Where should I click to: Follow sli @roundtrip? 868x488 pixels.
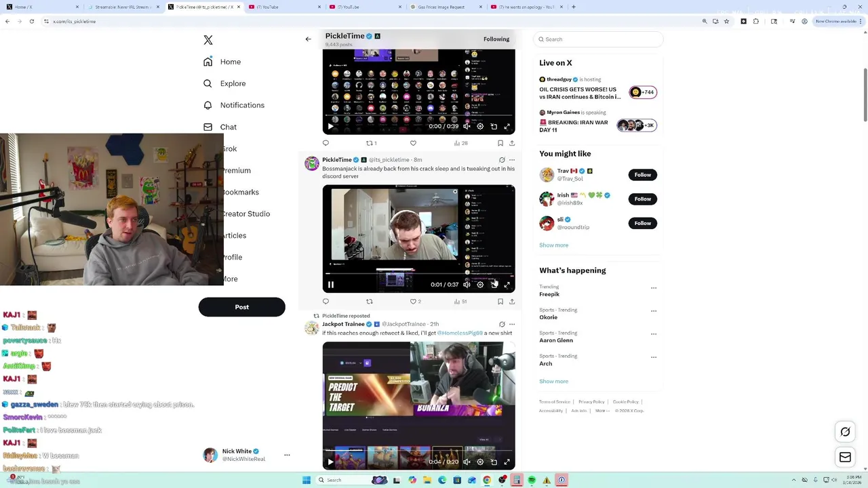[643, 223]
